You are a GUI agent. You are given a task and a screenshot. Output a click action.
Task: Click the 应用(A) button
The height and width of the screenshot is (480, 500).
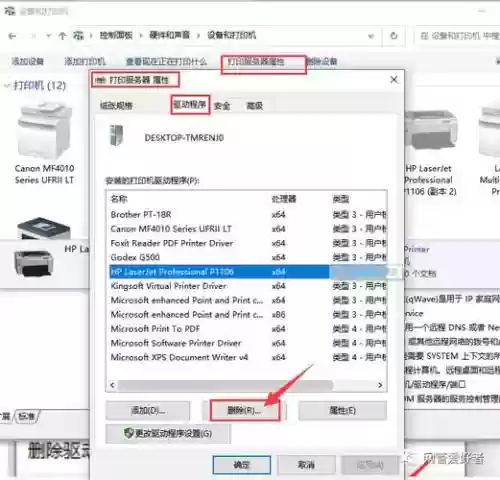pos(370,465)
